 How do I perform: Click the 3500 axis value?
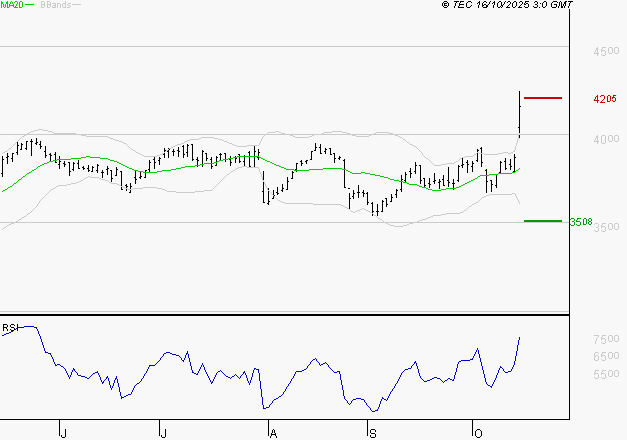tap(606, 228)
